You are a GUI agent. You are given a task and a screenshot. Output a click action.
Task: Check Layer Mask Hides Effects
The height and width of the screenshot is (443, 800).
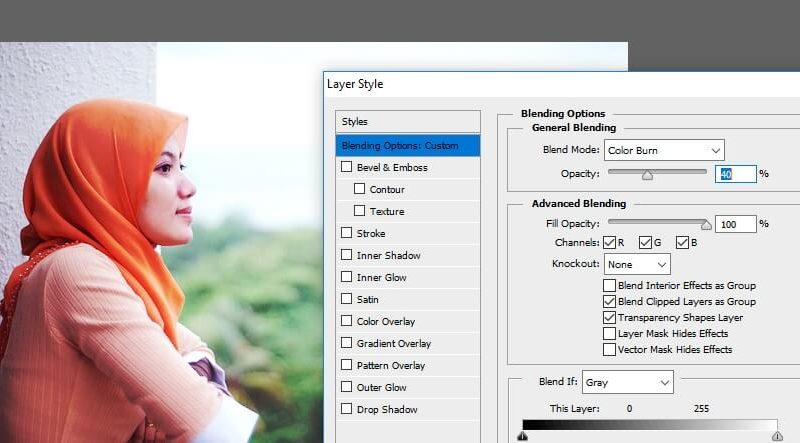coord(609,333)
